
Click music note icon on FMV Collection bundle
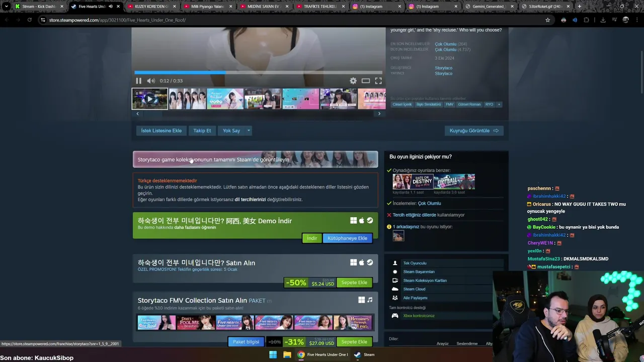pyautogui.click(x=370, y=300)
